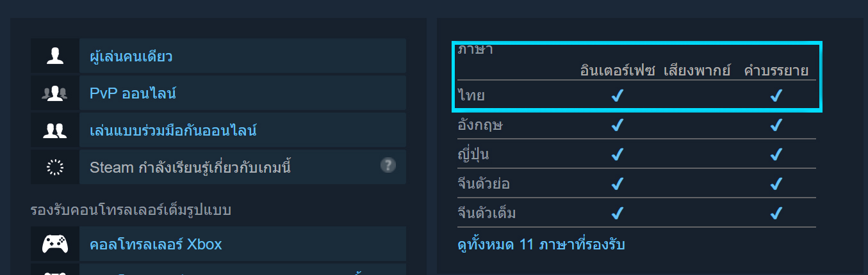868x275 pixels.
Task: Click the อินเตอร์เฟซ column header
Action: point(617,70)
